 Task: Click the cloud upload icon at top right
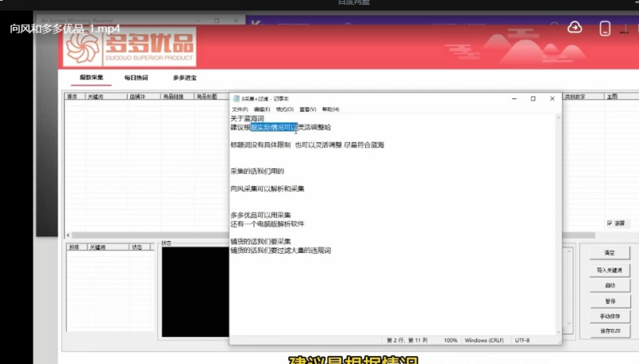574,27
